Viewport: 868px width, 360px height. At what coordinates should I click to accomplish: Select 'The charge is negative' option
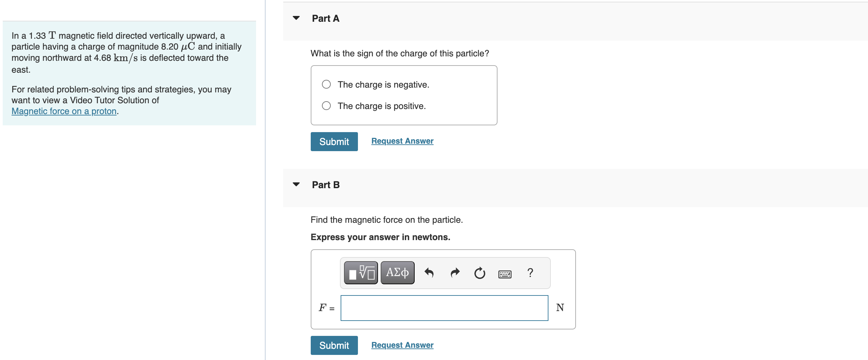(x=326, y=84)
